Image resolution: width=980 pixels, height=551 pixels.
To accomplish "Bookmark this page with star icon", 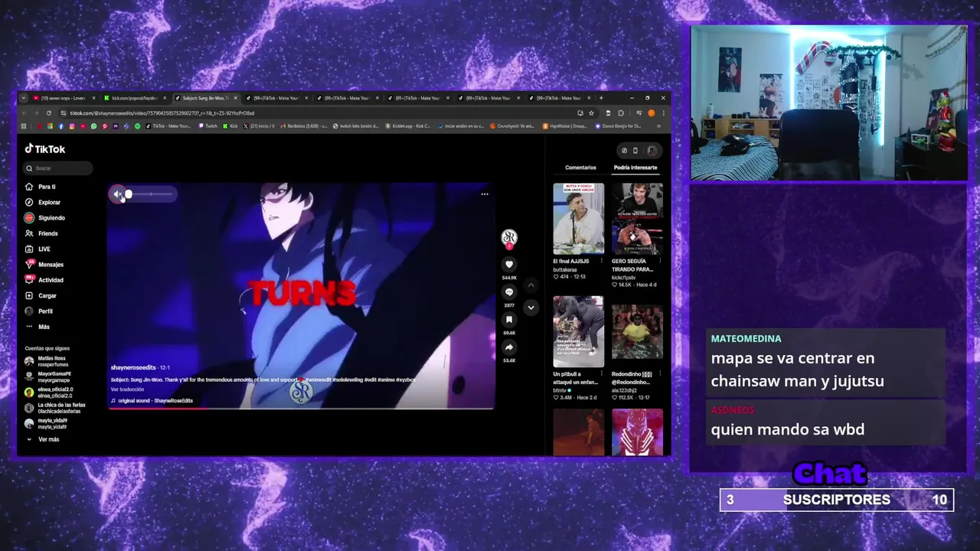I will pos(592,113).
